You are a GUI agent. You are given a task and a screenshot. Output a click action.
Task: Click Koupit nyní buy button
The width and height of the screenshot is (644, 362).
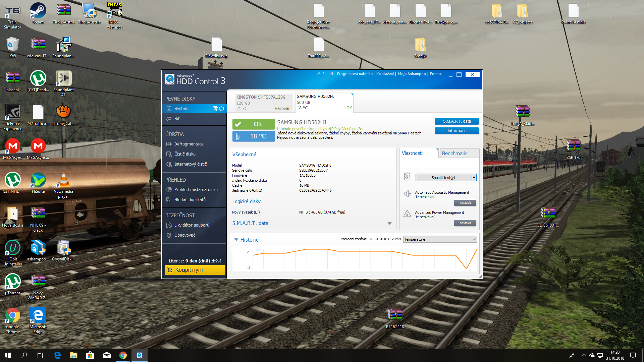[x=195, y=270]
